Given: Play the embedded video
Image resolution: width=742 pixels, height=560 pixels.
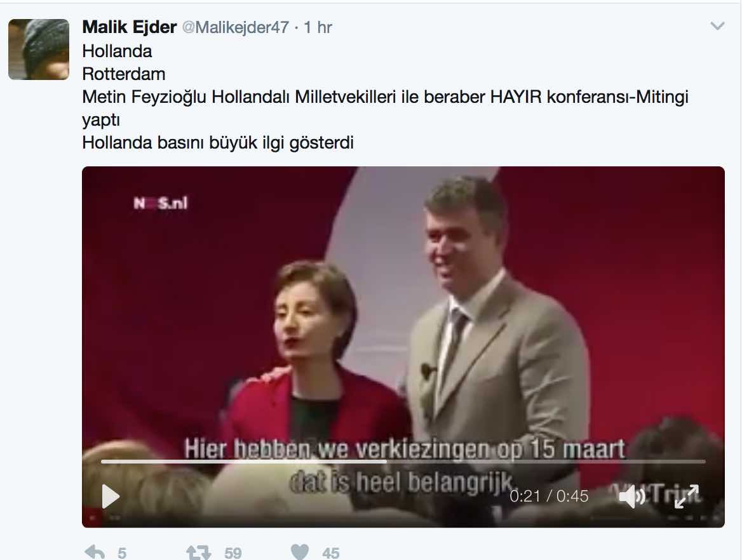Looking at the screenshot, I should tap(111, 497).
